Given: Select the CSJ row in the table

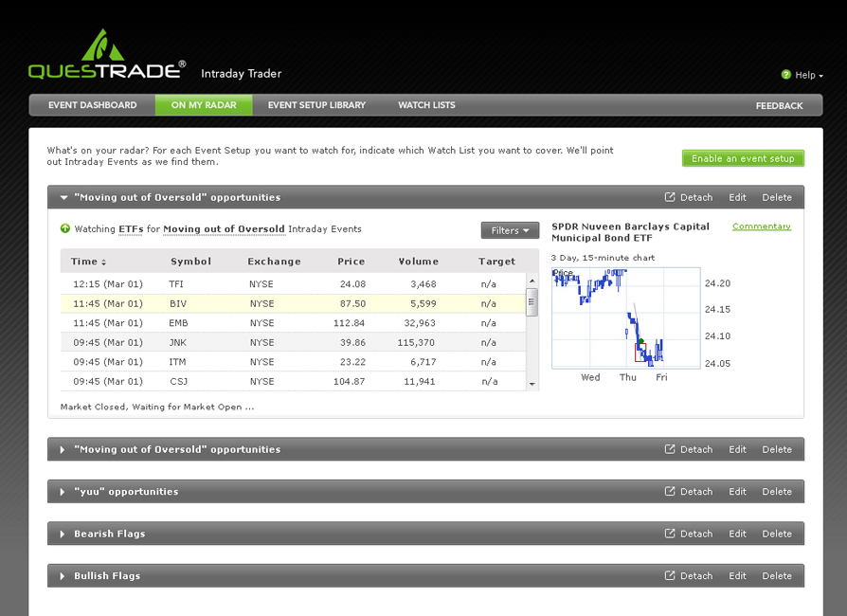Looking at the screenshot, I should click(293, 381).
